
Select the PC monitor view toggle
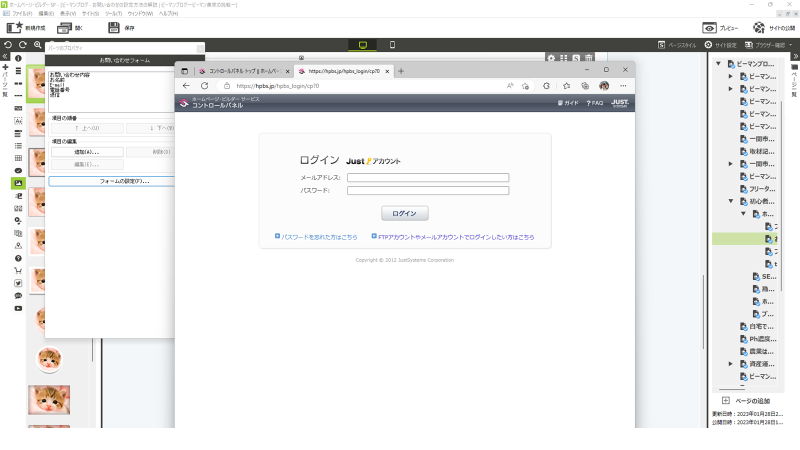click(x=360, y=45)
